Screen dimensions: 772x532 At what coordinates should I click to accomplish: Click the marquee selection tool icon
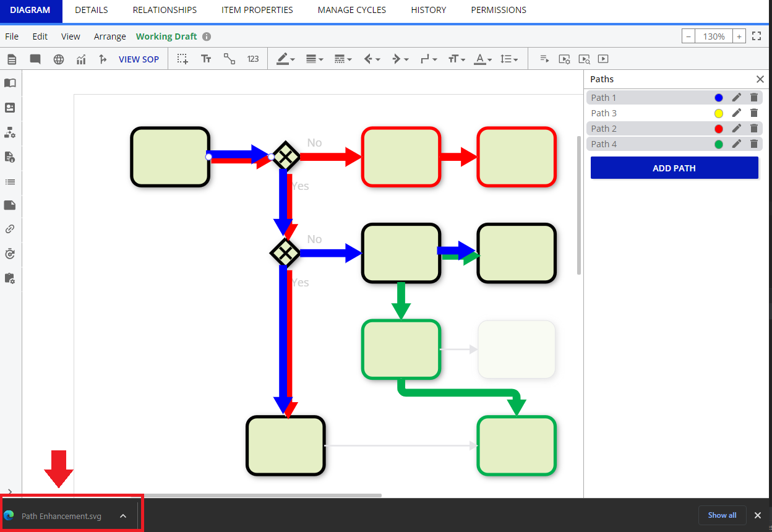coord(182,59)
